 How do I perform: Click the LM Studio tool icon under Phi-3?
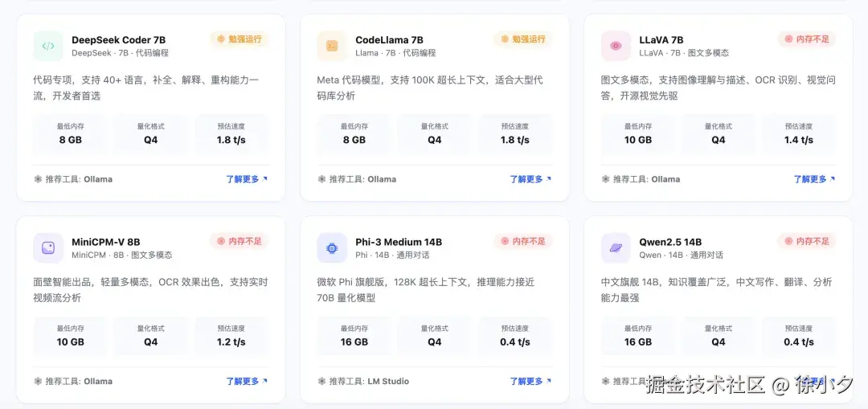tap(321, 381)
